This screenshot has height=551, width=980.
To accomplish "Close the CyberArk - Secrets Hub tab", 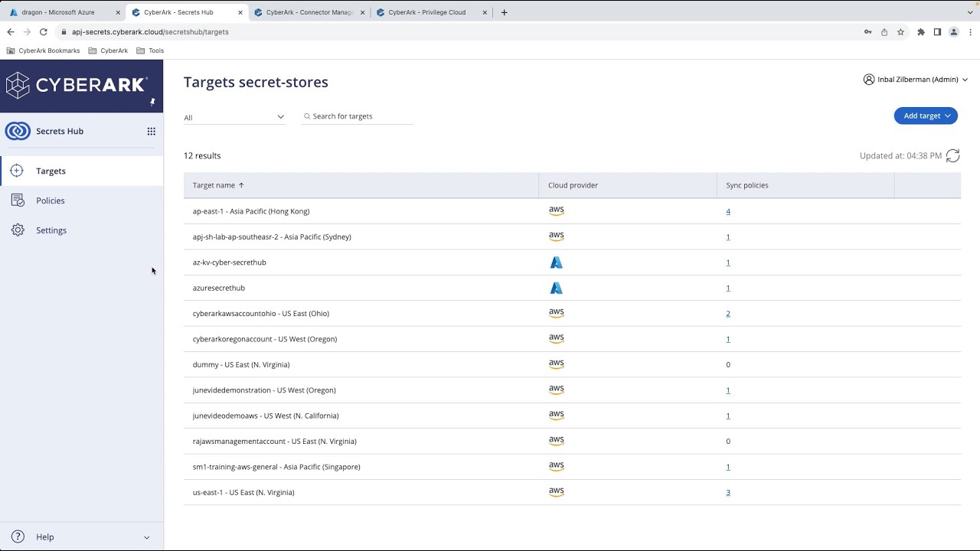I will (240, 12).
